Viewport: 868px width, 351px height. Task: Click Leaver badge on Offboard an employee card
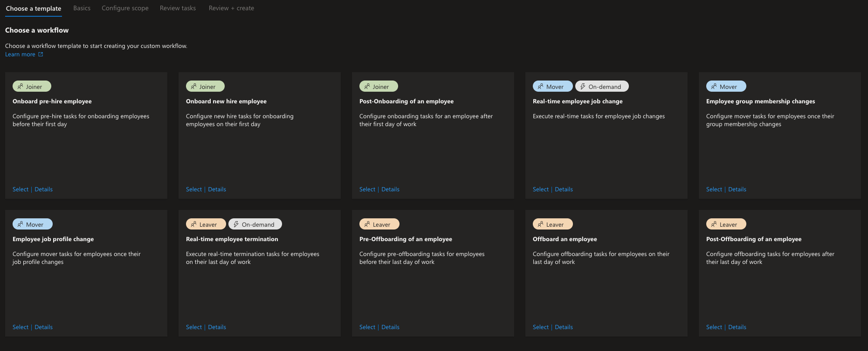click(552, 224)
